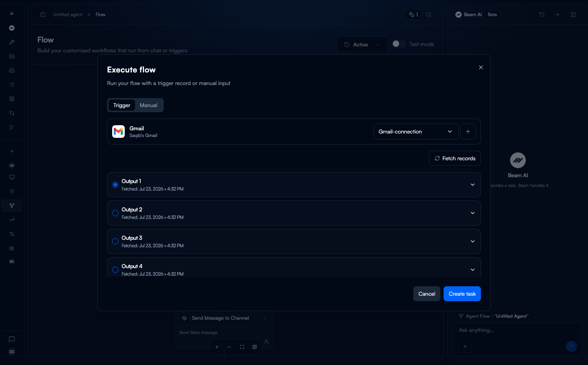
Task: Fit the flow canvas to view
Action: (242, 347)
